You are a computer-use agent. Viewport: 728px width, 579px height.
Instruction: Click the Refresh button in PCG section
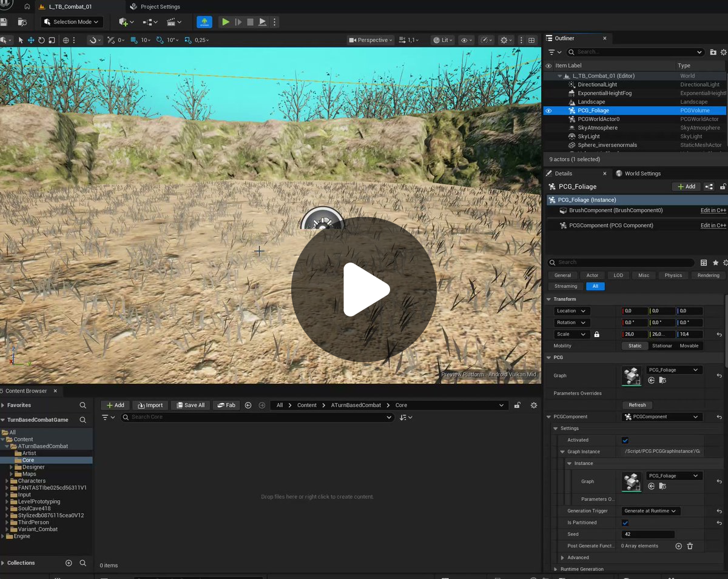coord(637,405)
